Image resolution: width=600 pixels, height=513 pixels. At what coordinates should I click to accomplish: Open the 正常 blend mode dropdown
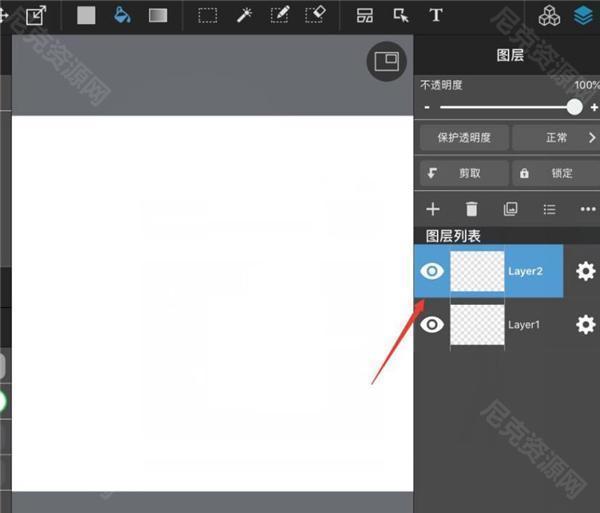point(557,138)
